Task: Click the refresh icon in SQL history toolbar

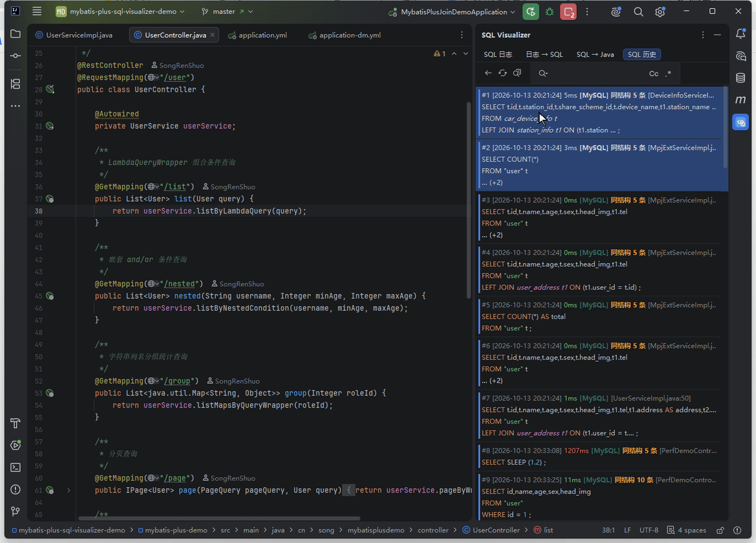Action: [x=503, y=73]
